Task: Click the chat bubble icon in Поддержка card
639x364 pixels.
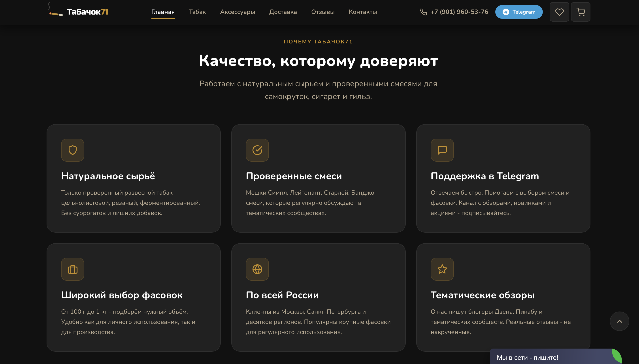Action: [x=442, y=150]
